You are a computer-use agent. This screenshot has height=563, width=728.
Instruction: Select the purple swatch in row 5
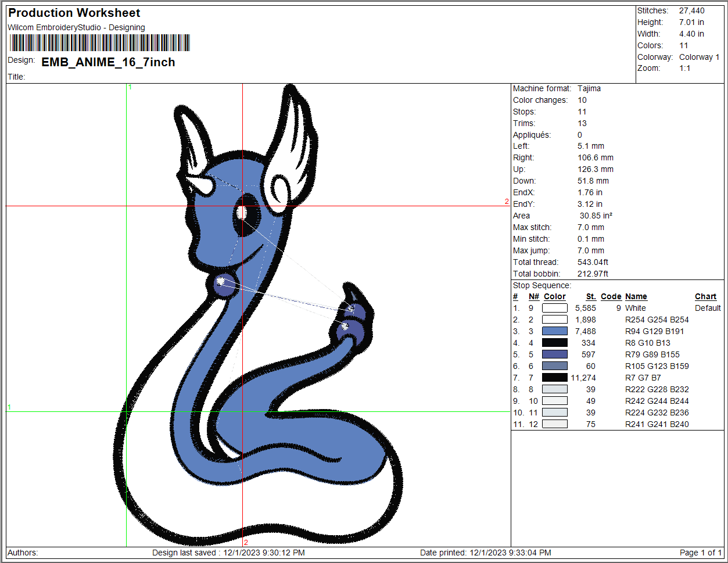(555, 354)
